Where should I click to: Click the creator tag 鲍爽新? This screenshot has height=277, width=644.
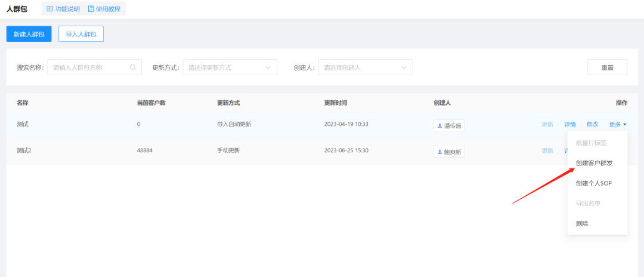click(449, 152)
